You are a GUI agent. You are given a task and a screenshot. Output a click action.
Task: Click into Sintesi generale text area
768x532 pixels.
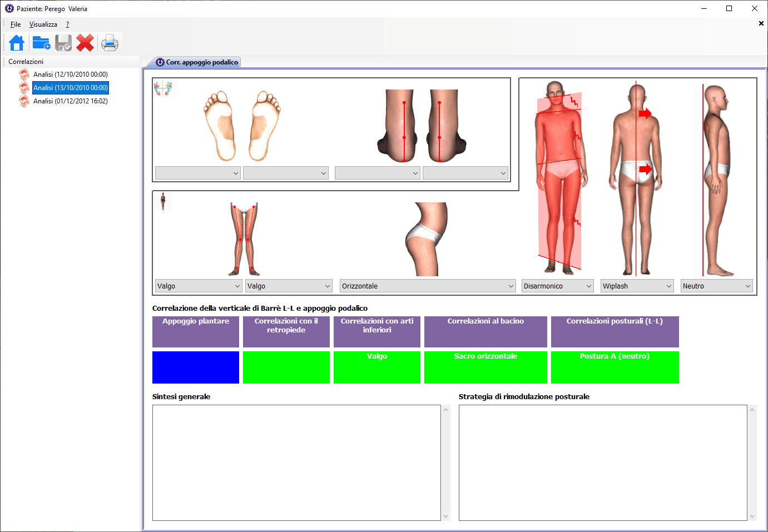coord(296,463)
